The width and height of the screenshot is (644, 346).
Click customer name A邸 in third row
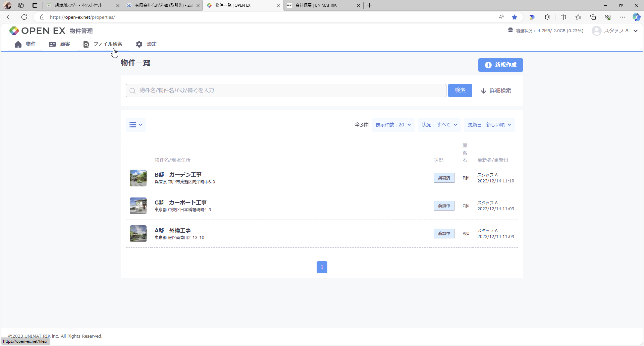click(x=466, y=234)
